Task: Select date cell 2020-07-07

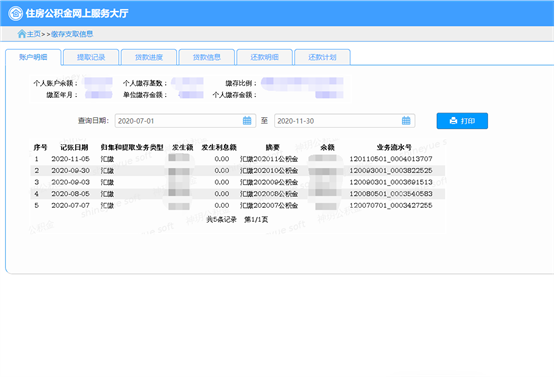Action: pyautogui.click(x=70, y=206)
